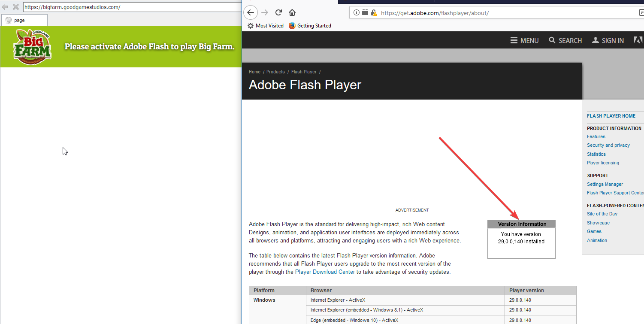Screen dimensions: 644x324
Task: Click the 'Version Information' box header
Action: (522, 224)
